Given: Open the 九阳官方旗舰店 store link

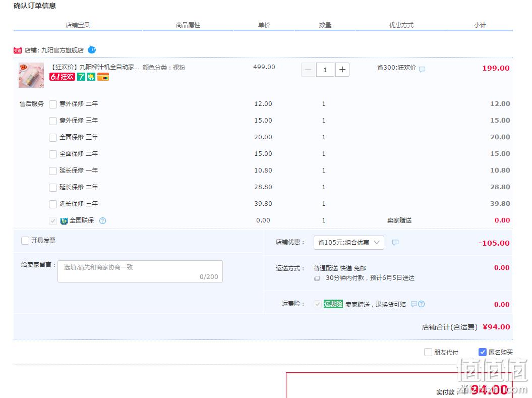Looking at the screenshot, I should tap(63, 50).
